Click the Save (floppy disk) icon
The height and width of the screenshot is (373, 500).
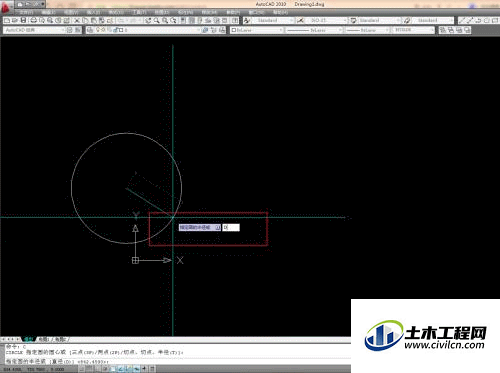(x=23, y=21)
